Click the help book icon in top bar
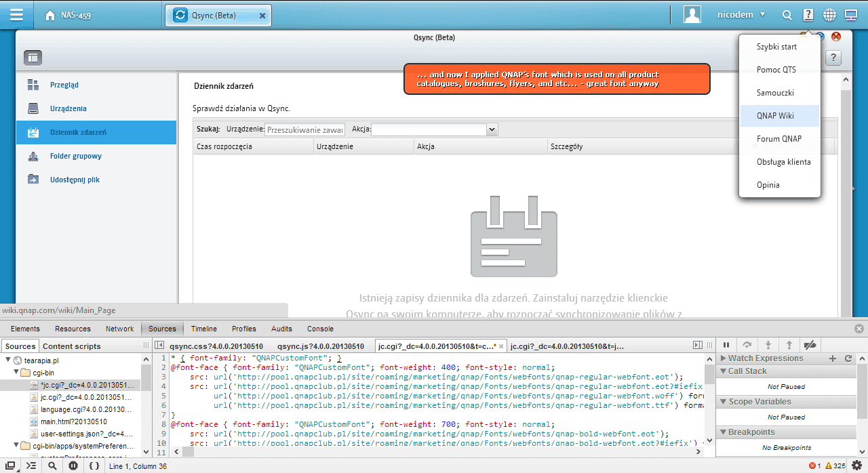 (808, 15)
